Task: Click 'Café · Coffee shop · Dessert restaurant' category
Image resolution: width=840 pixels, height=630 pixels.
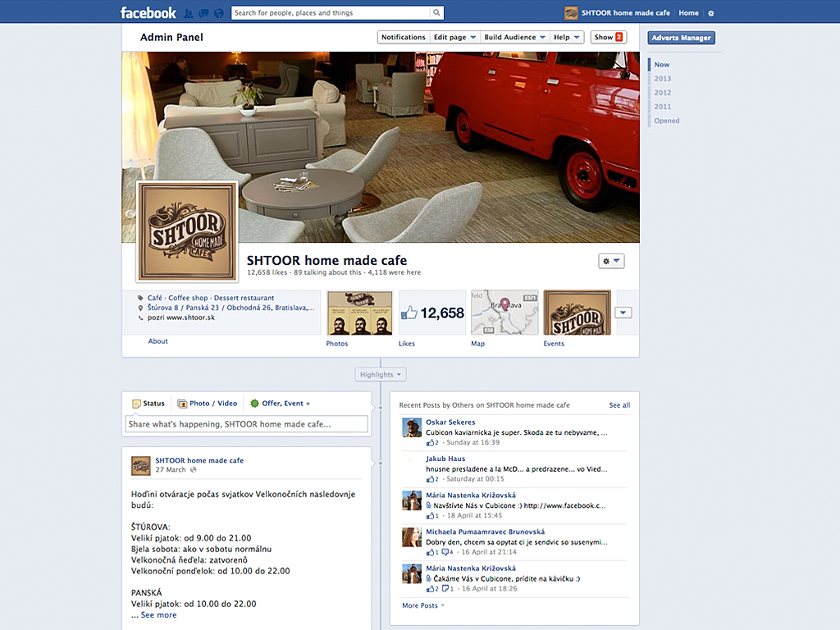Action: point(211,298)
